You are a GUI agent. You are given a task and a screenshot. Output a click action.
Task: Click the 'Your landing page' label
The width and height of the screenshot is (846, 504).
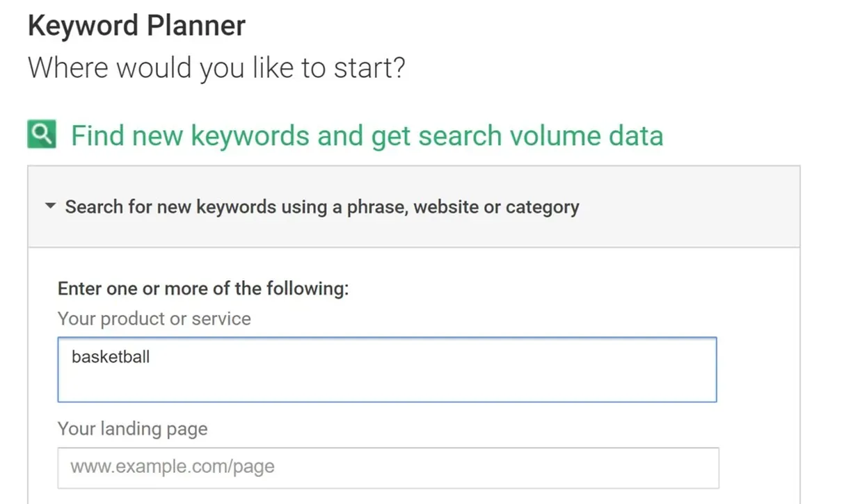tap(132, 429)
